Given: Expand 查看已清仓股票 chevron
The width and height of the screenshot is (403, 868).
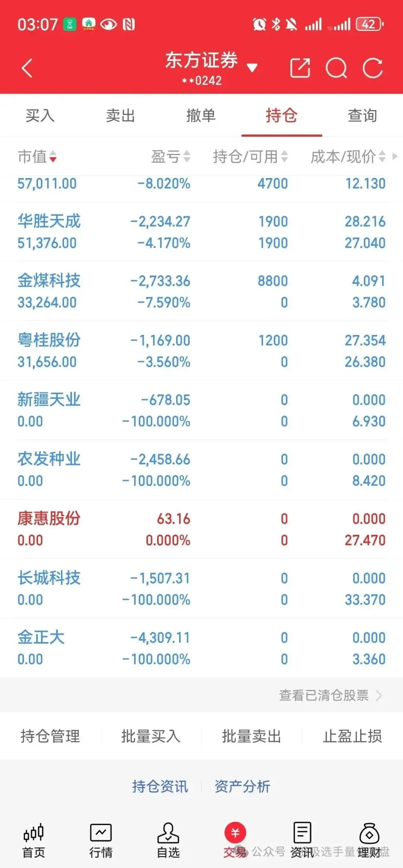Looking at the screenshot, I should point(379,695).
